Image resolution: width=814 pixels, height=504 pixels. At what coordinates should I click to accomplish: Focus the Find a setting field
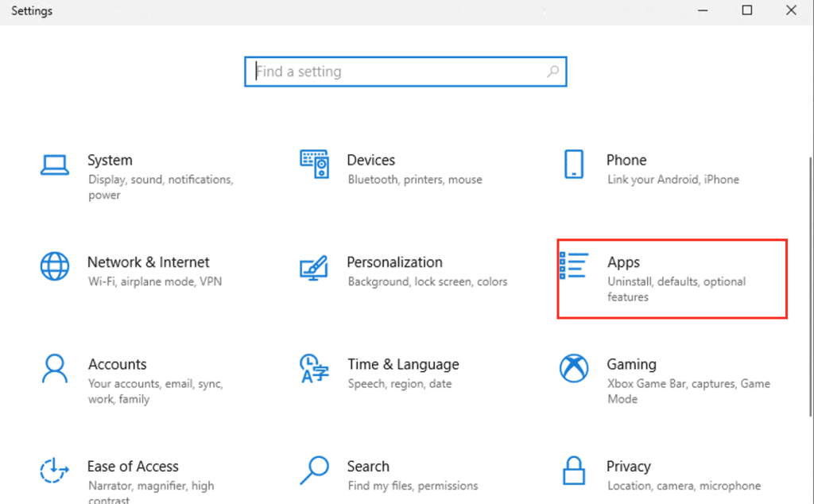[397, 72]
